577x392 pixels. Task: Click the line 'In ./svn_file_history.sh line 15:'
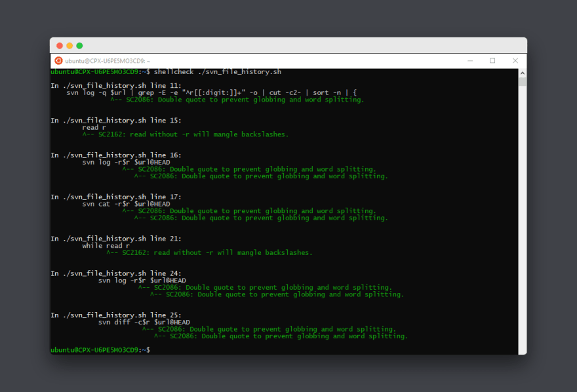coord(116,121)
